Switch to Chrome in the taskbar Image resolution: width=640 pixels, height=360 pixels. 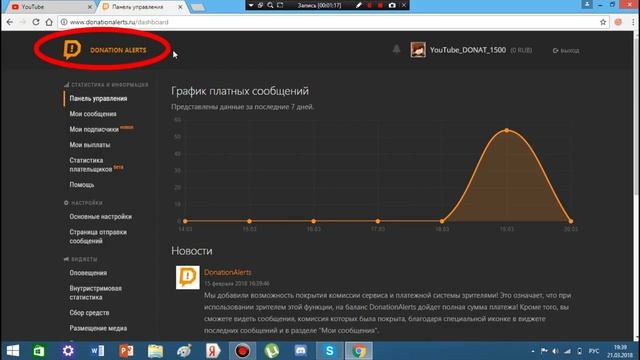click(x=359, y=351)
